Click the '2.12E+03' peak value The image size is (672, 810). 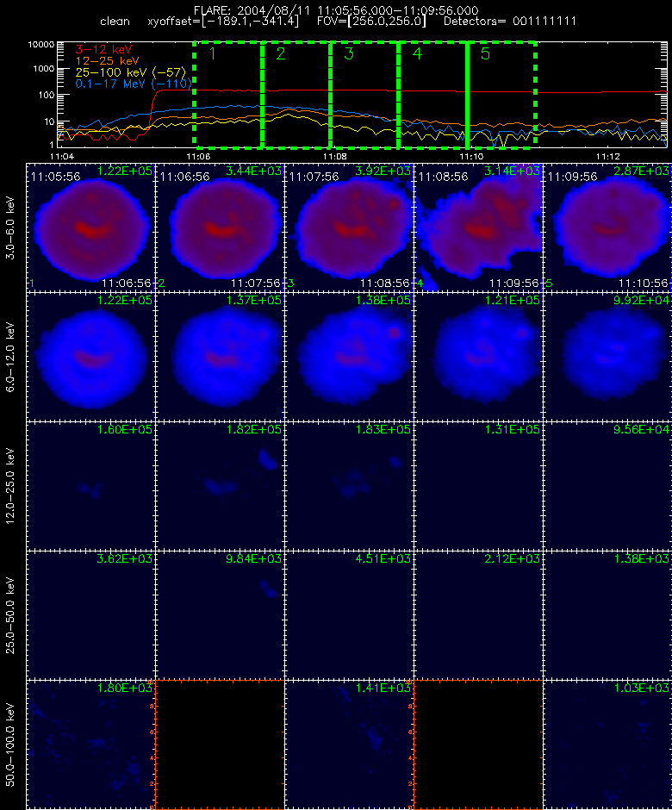coord(513,558)
